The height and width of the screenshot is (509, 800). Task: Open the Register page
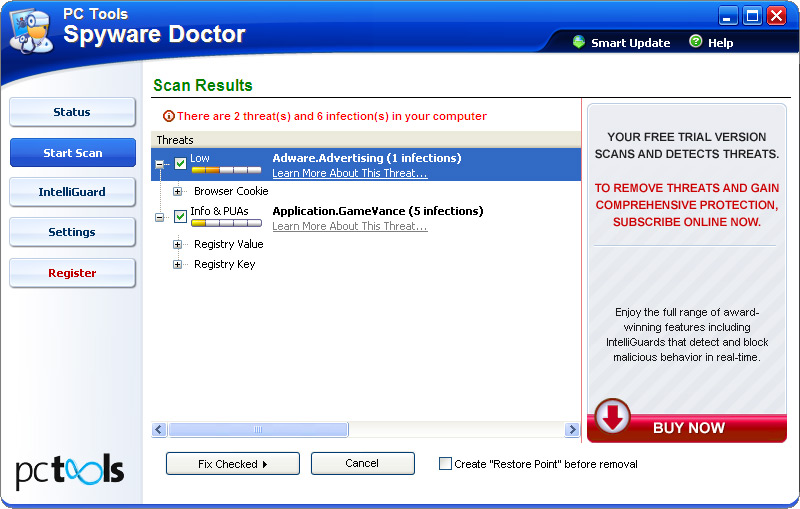[72, 273]
